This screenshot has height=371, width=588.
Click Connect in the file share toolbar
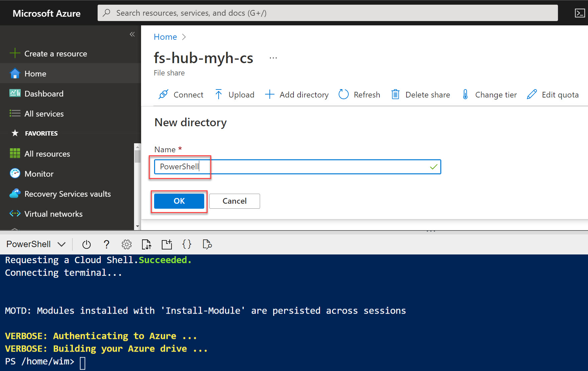(181, 95)
